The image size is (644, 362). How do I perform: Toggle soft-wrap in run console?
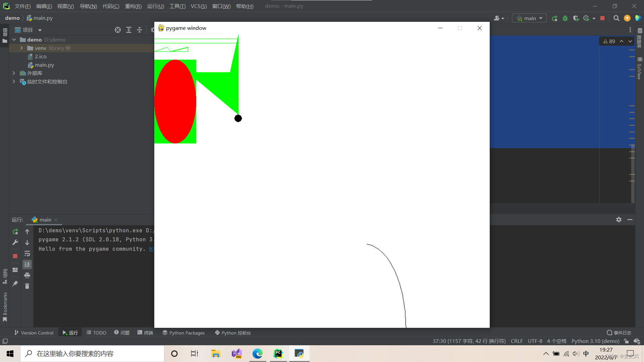pos(27,254)
